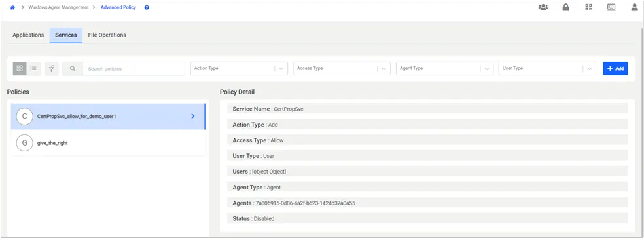
Task: Click the search magnifier icon
Action: (73, 69)
